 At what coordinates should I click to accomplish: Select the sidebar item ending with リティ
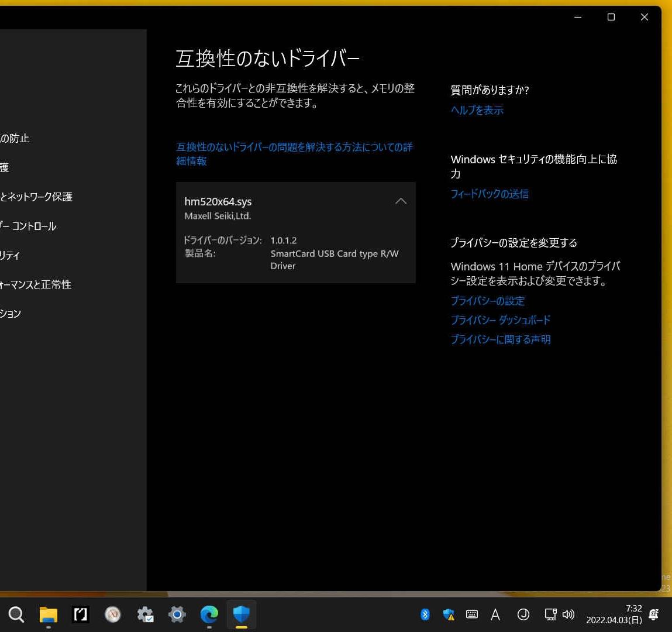[10, 255]
